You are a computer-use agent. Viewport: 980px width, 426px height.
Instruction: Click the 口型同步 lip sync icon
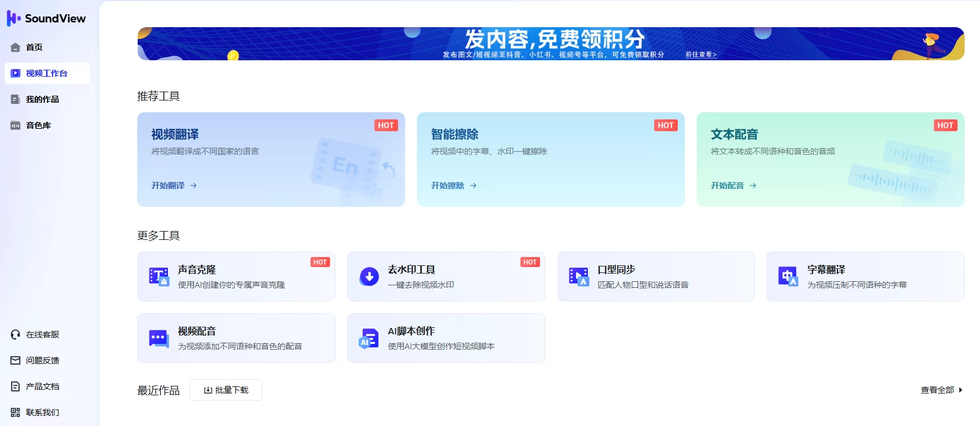578,277
